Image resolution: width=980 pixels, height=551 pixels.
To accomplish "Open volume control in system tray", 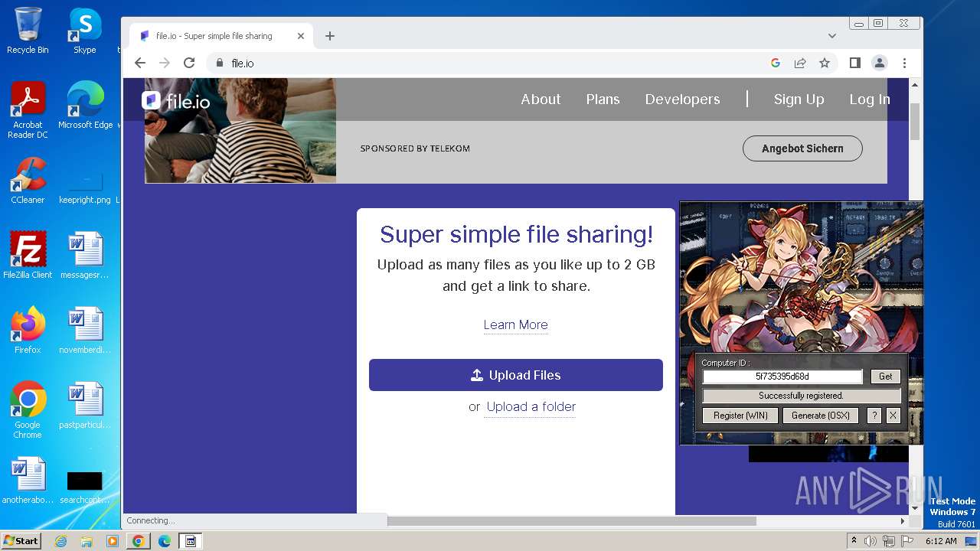I will click(871, 541).
